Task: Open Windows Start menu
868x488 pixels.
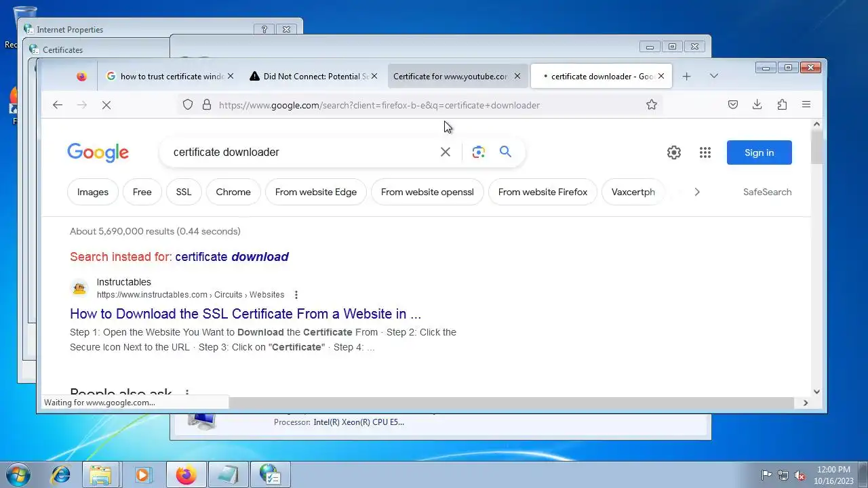Action: tap(18, 475)
